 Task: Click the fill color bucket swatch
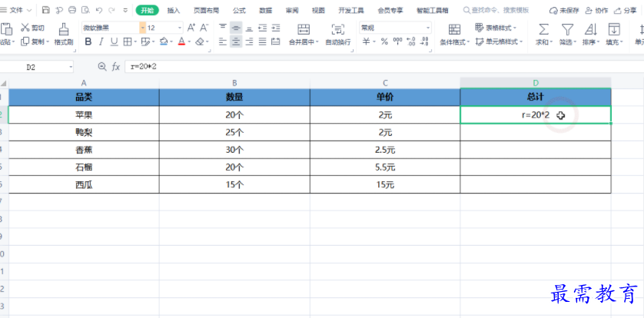pyautogui.click(x=164, y=41)
